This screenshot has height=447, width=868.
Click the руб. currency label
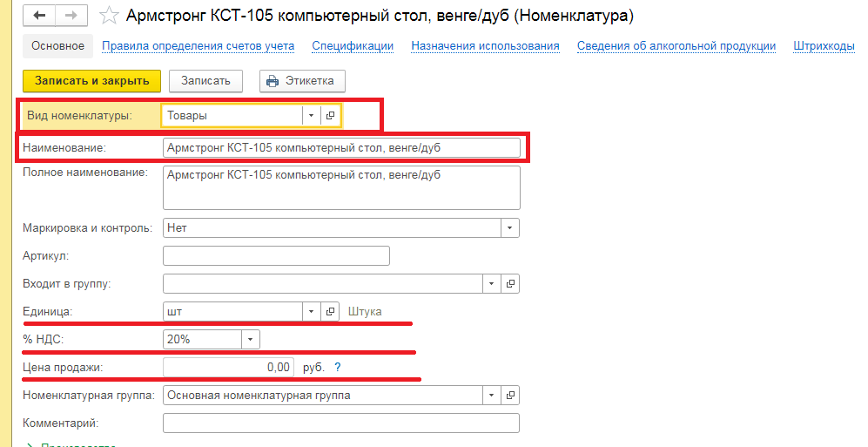[314, 368]
